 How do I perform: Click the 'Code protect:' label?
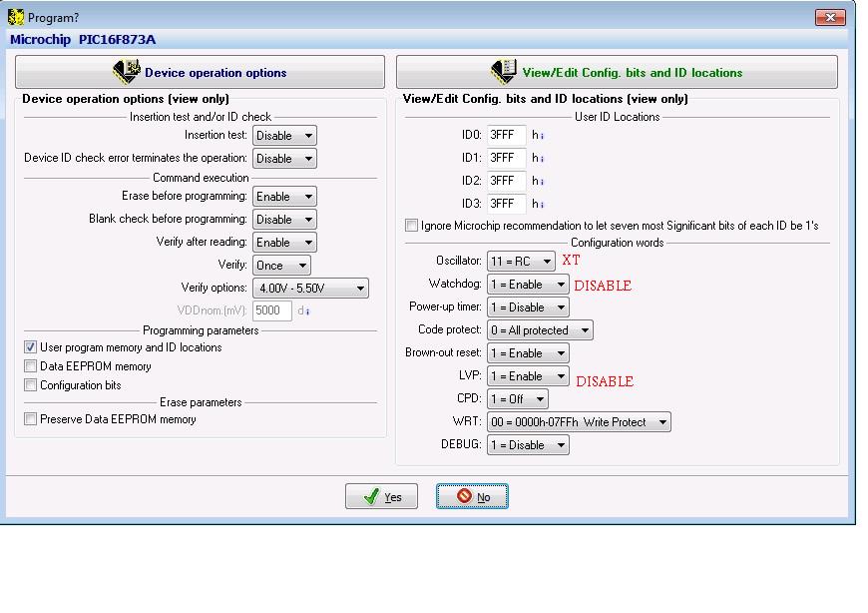pyautogui.click(x=450, y=329)
